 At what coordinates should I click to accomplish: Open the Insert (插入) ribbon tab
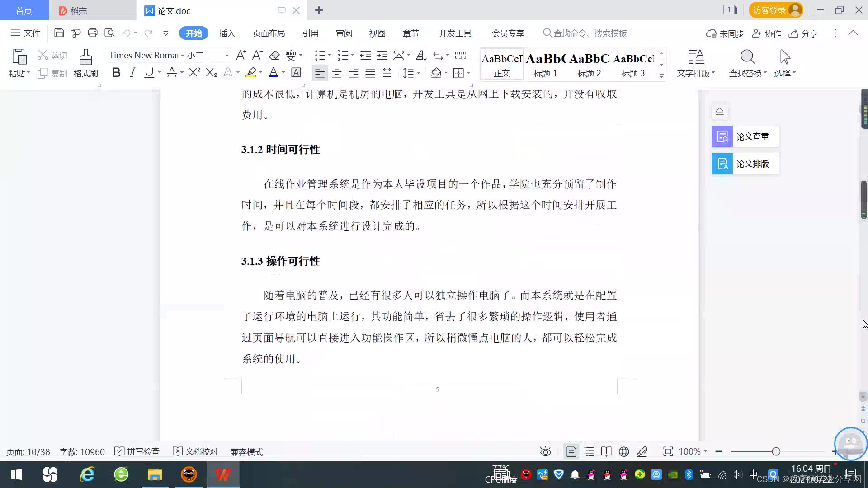tap(227, 33)
